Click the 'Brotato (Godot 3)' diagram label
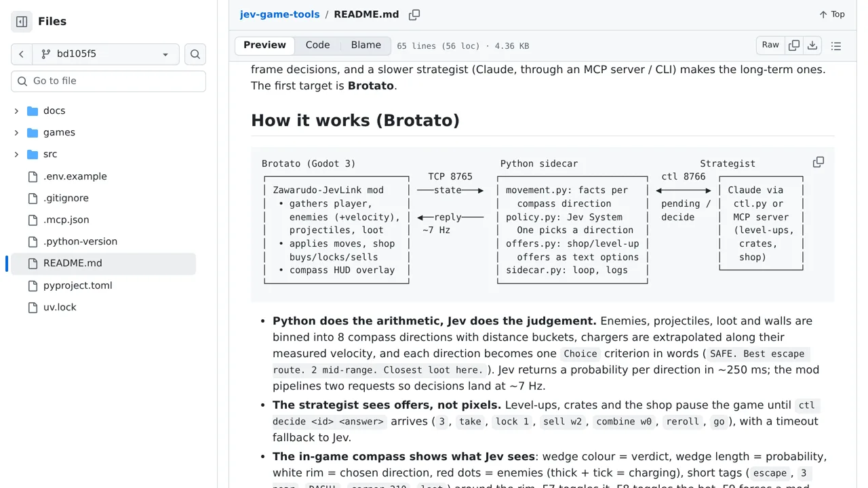868x488 pixels. coord(309,164)
